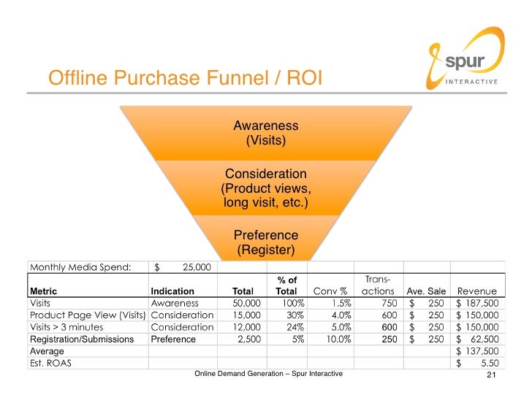Click the Spur Interactive logo

tap(465, 58)
